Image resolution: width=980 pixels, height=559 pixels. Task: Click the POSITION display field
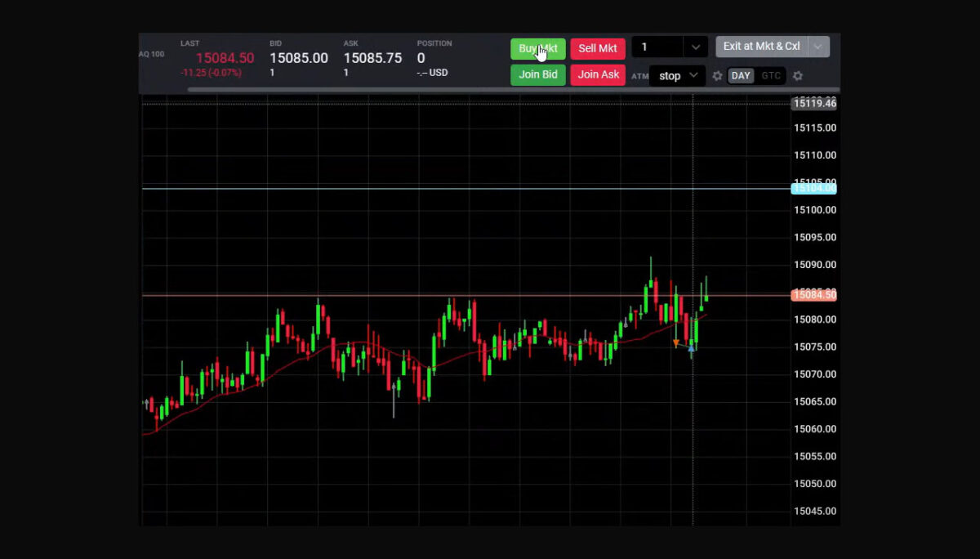(x=434, y=58)
